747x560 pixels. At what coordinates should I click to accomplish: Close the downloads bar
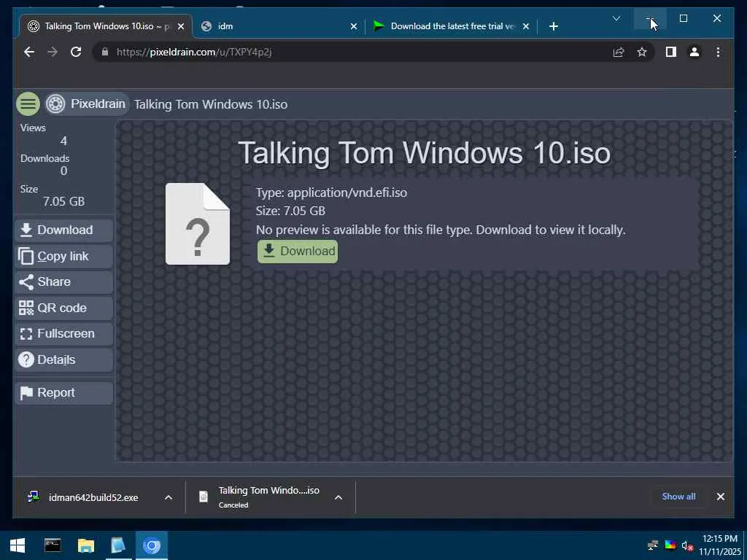tap(721, 497)
